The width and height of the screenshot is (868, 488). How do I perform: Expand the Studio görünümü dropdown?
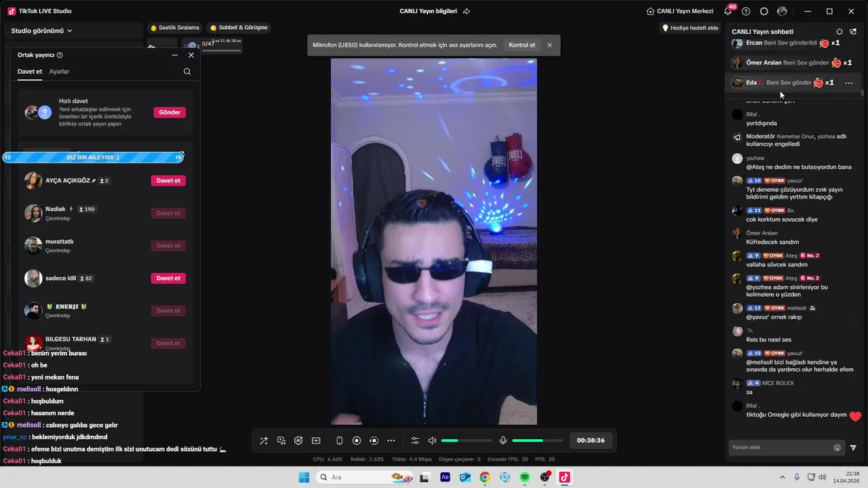(x=41, y=30)
